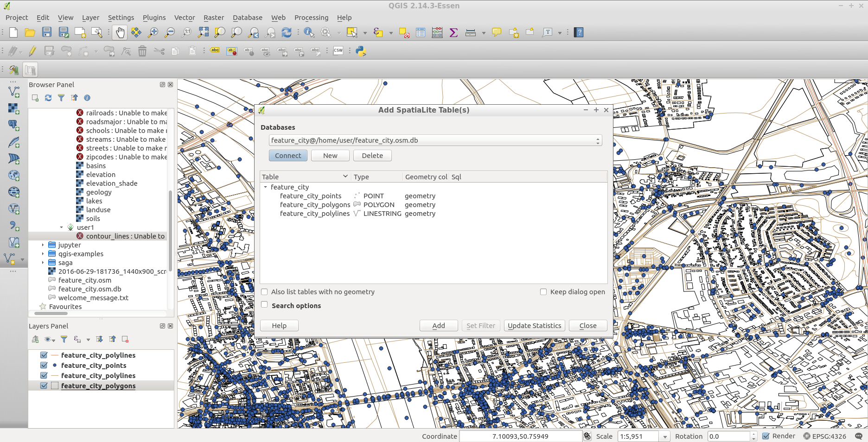Toggle 'Also list tables with no geometry'
Screen dimensions: 868x442
tap(264, 292)
